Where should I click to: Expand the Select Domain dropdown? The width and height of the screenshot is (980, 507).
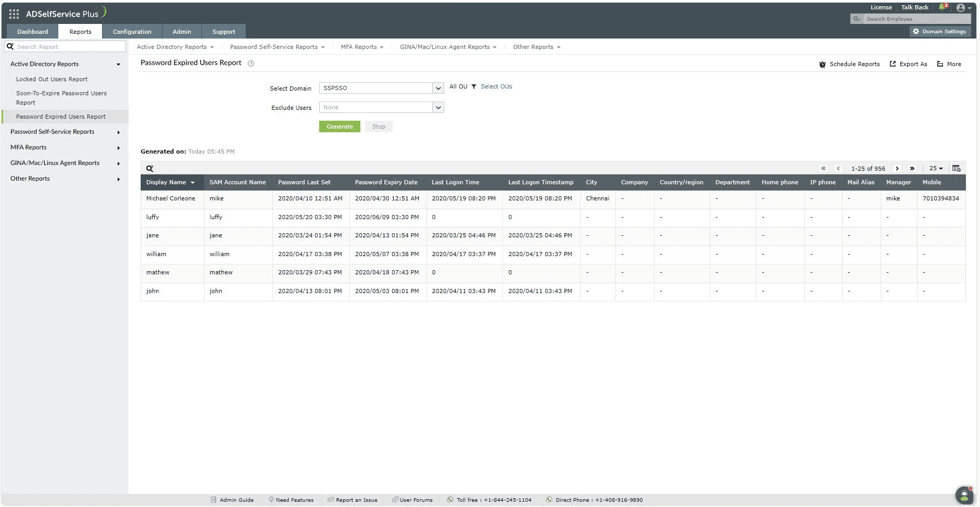click(x=438, y=88)
